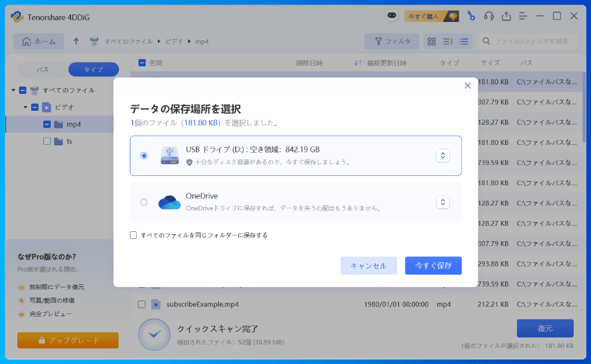Image resolution: width=591 pixels, height=364 pixels.
Task: Click the 無制限にデータ復元 feature icon
Action: tap(21, 287)
